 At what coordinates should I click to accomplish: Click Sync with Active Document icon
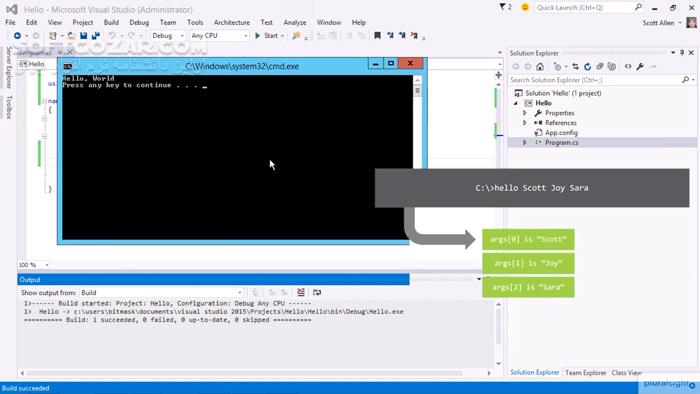(575, 66)
